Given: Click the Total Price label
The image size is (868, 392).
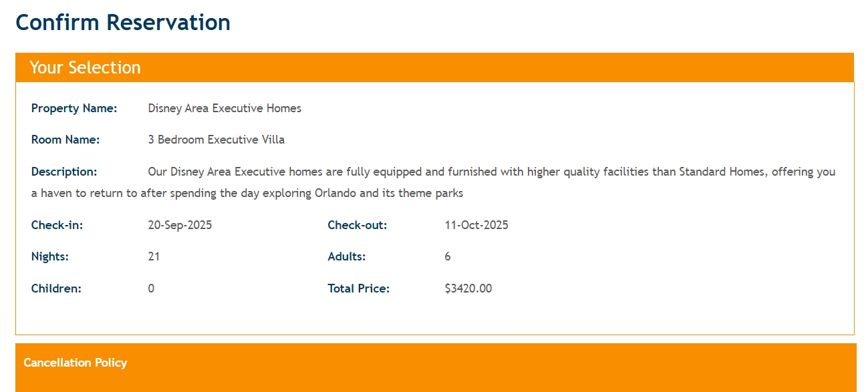Looking at the screenshot, I should [359, 288].
